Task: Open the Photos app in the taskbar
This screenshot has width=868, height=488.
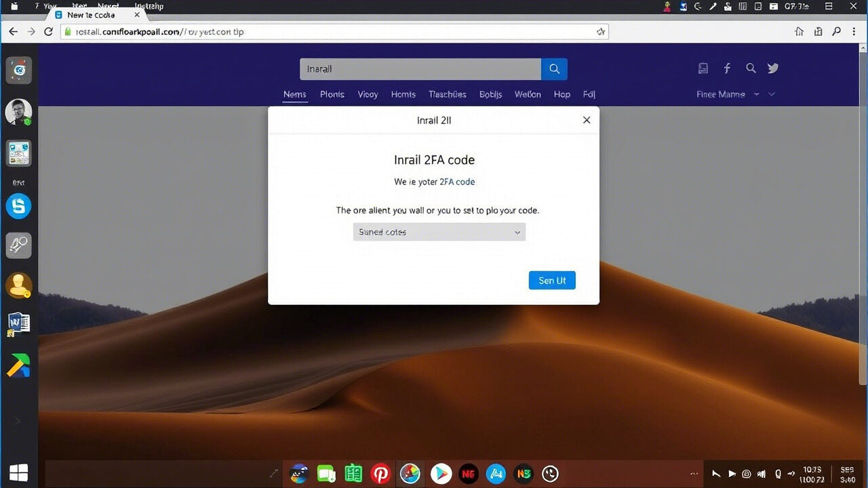Action: pos(410,473)
